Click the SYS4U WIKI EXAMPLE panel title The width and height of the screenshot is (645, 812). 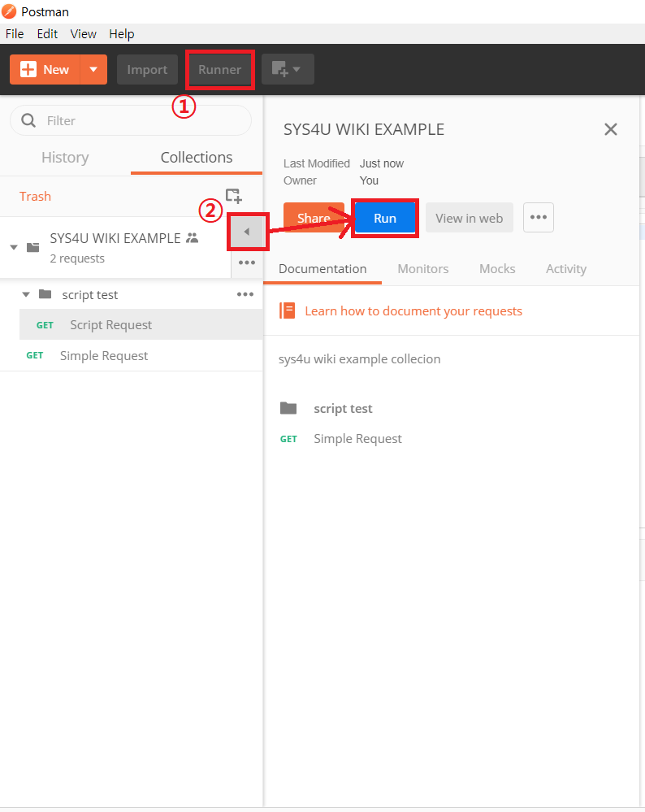tap(363, 129)
